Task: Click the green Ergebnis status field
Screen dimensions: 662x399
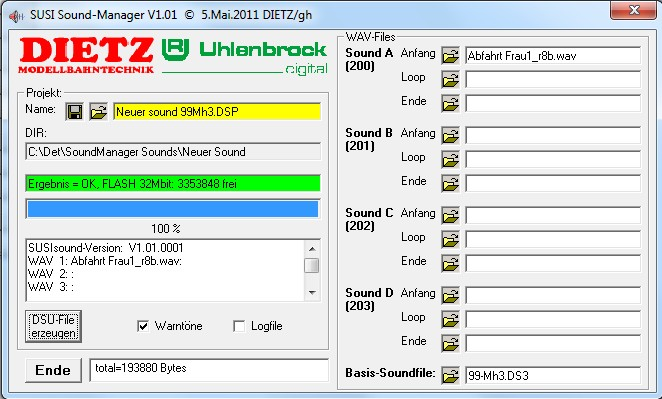Action: click(x=173, y=184)
